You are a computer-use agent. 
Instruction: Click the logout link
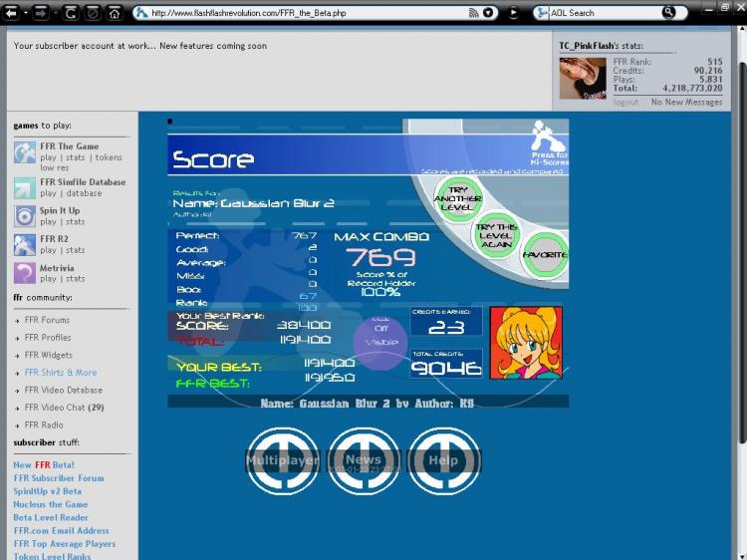coord(625,102)
